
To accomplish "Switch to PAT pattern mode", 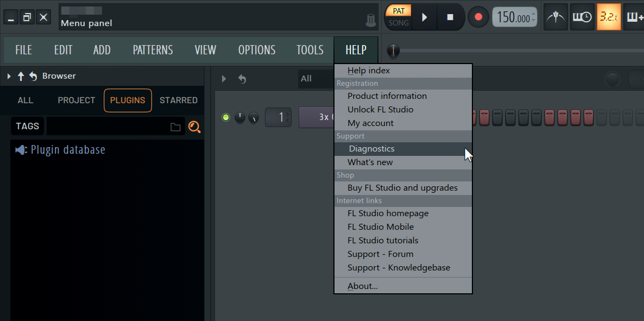I will point(399,11).
